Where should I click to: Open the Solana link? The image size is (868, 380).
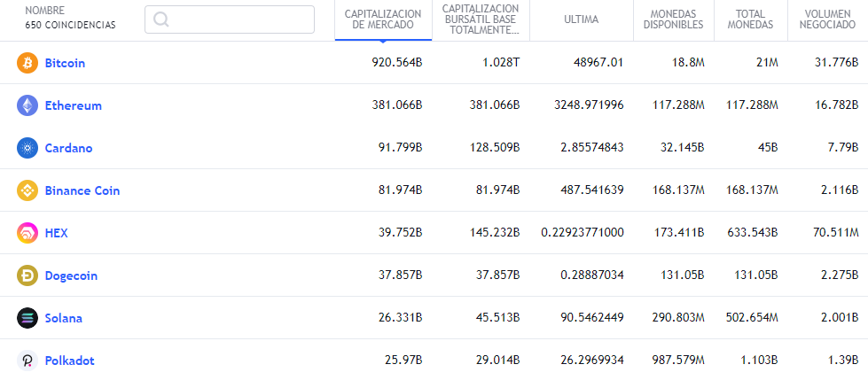coord(64,318)
